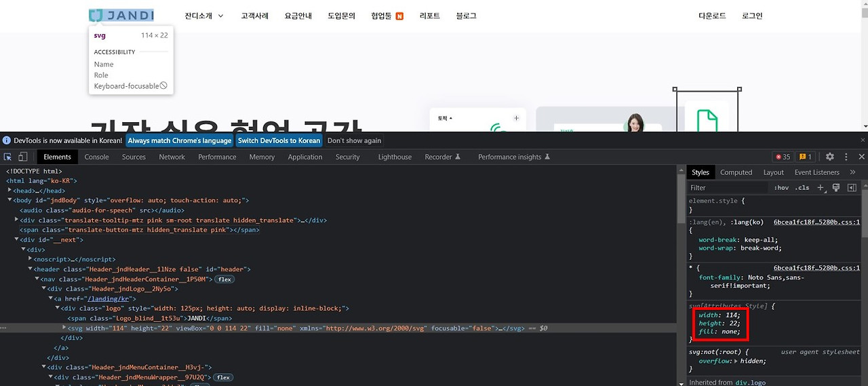The width and height of the screenshot is (868, 386).
Task: Focus the Styles Filter input field
Action: (x=728, y=187)
